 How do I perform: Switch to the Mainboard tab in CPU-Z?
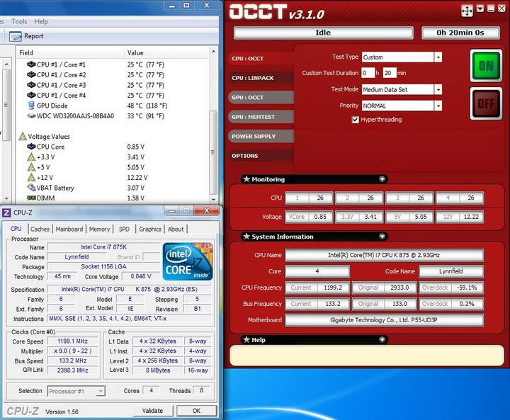point(69,229)
